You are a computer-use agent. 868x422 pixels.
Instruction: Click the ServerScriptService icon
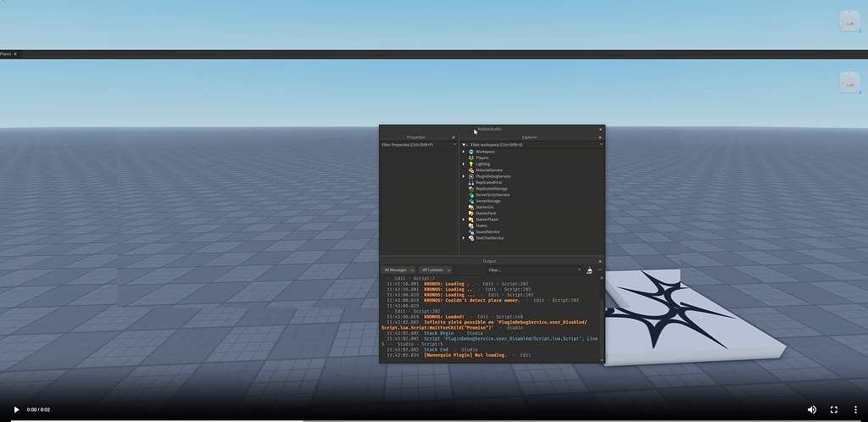click(x=471, y=195)
